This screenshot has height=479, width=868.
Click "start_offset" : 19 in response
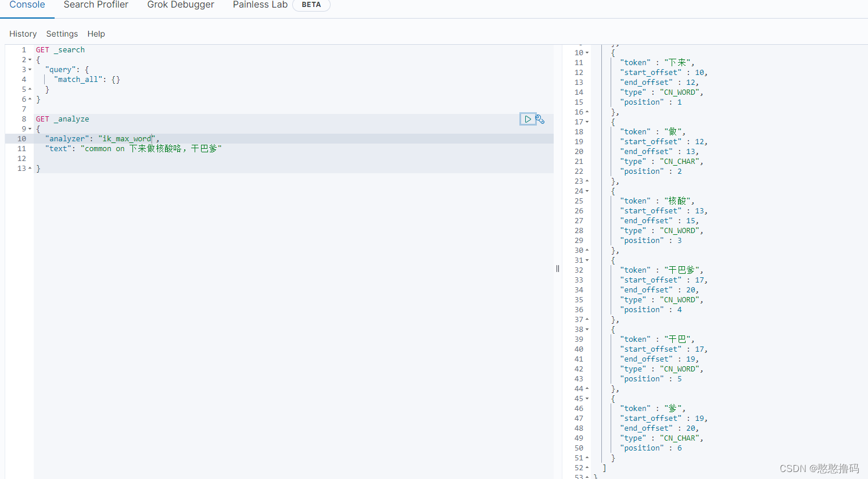click(x=664, y=419)
